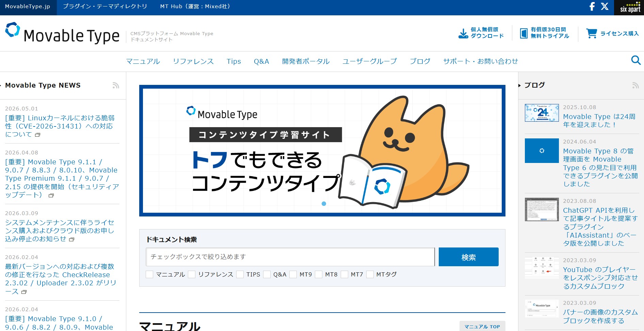Click the carousel slide indicator dot
The height and width of the screenshot is (331, 644).
(324, 204)
